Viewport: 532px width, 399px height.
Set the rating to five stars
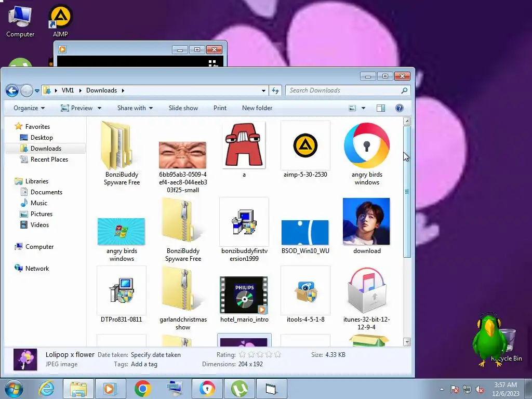(277, 354)
